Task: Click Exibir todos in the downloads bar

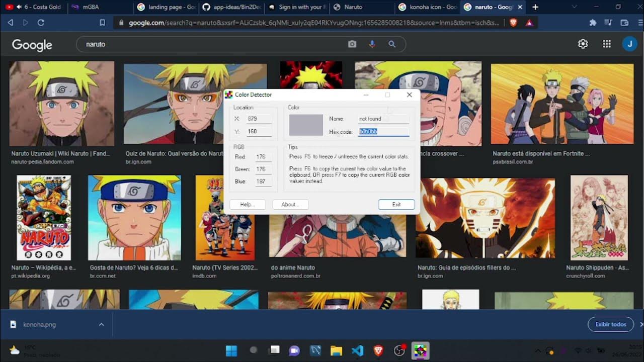Action: pyautogui.click(x=611, y=324)
